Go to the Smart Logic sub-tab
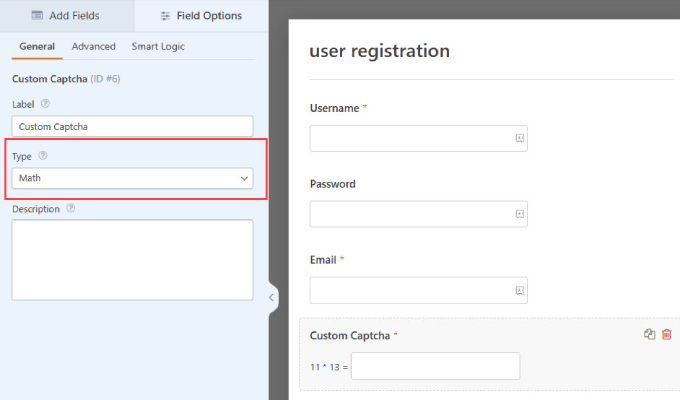Viewport: 680px width, 400px height. [x=158, y=46]
